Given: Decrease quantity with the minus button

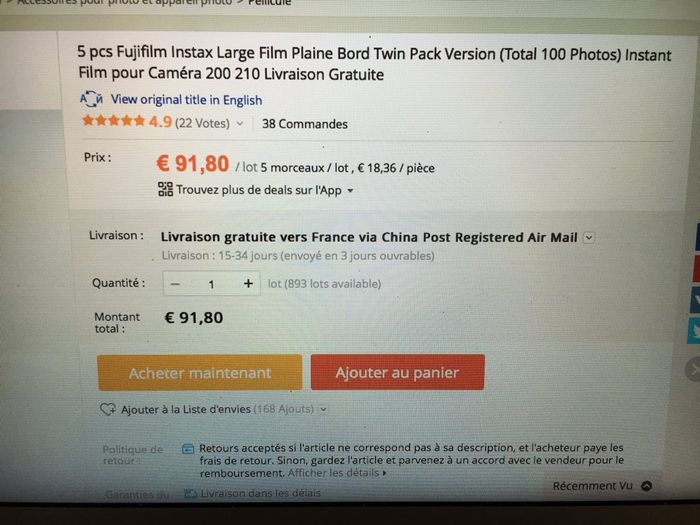Looking at the screenshot, I should click(175, 284).
